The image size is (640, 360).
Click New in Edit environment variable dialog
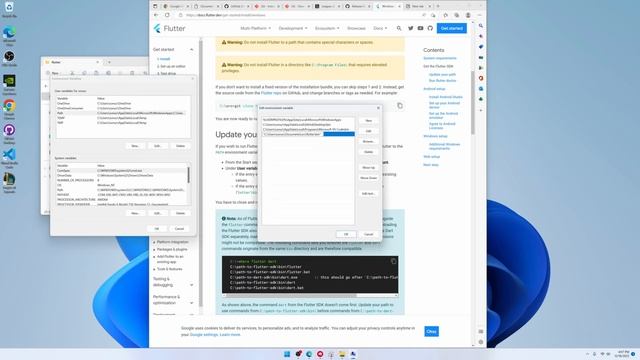(368, 120)
